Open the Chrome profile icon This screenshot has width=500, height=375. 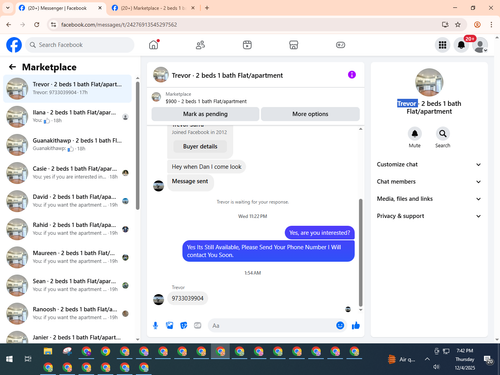477,24
